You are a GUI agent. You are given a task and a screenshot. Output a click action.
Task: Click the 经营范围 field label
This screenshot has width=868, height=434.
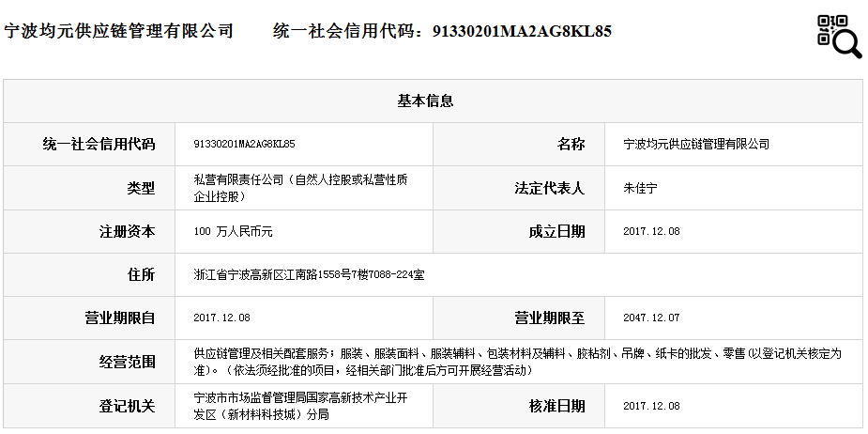128,362
